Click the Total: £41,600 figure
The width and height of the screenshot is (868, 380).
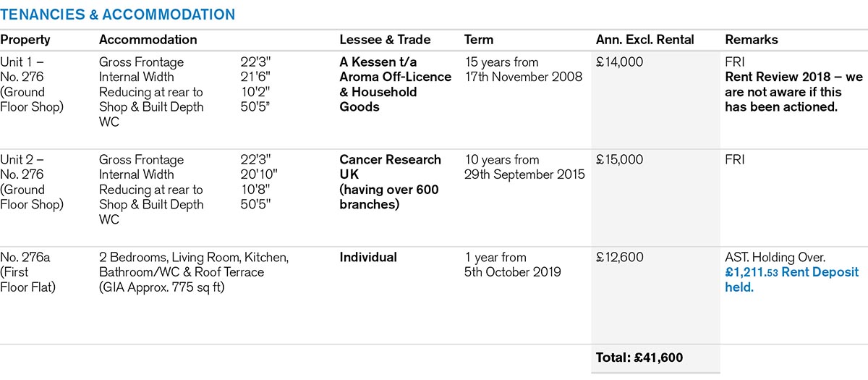(639, 358)
